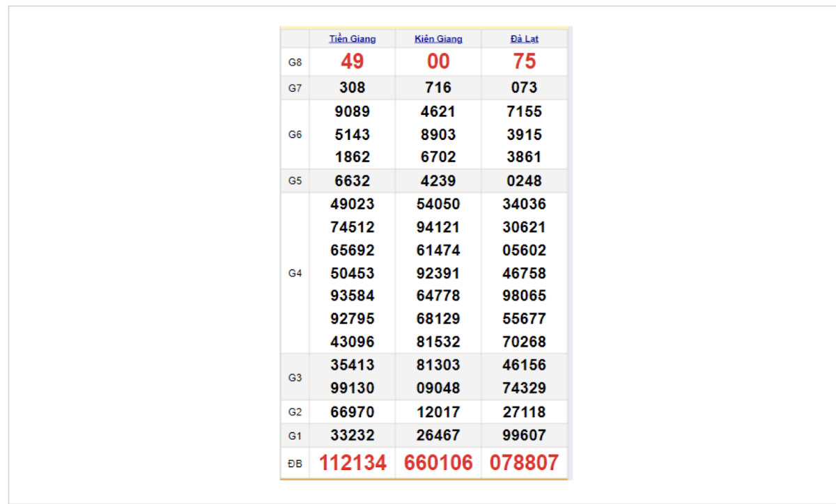This screenshot has height=504, width=836.
Task: Select G6 number 6702
Action: (438, 157)
